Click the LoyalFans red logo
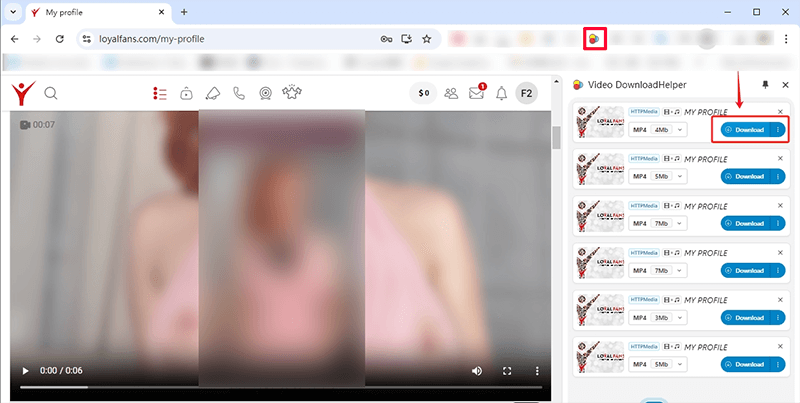The width and height of the screenshot is (800, 403). pos(23,93)
